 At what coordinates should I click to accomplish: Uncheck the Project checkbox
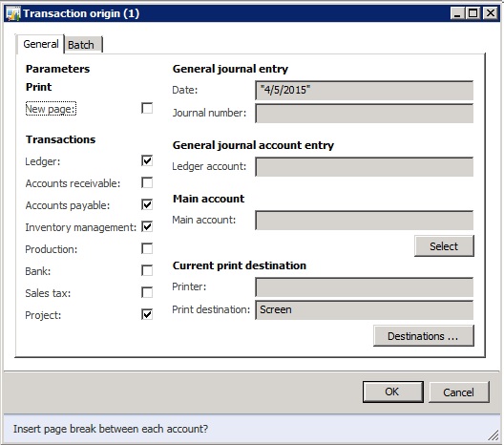[x=147, y=314]
